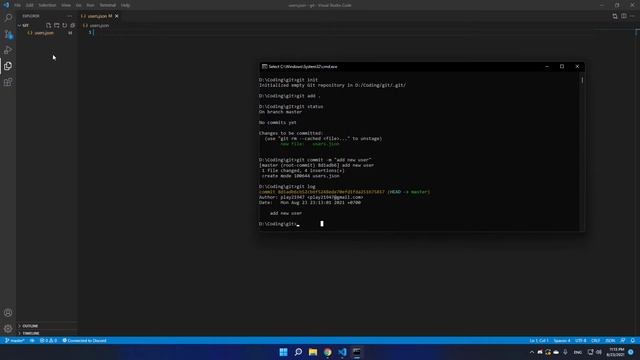Maximize the cmd.exe window

click(x=562, y=67)
